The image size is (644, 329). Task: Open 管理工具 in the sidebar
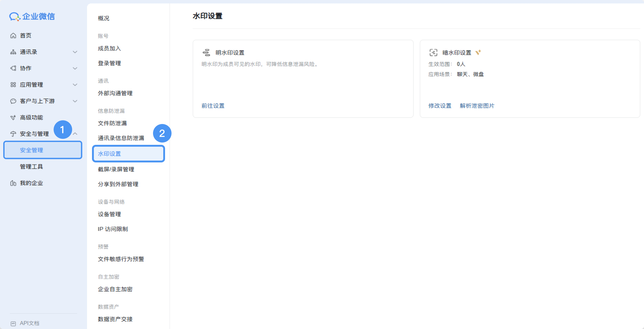click(x=31, y=167)
